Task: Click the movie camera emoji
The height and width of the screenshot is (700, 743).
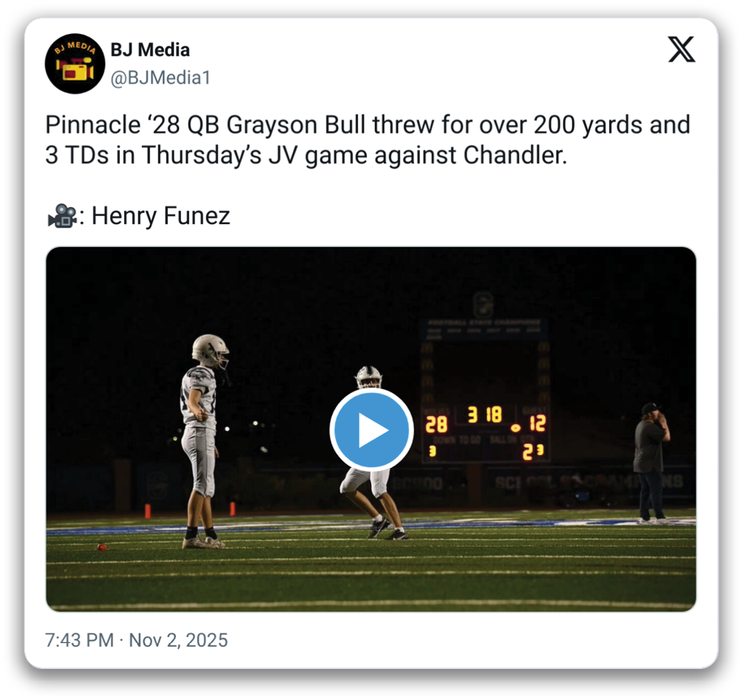Action: tap(62, 216)
